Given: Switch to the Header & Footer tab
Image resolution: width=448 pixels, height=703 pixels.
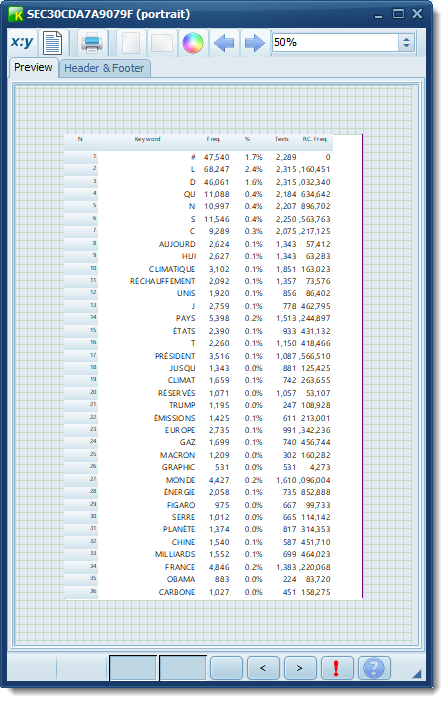Looking at the screenshot, I should [104, 68].
